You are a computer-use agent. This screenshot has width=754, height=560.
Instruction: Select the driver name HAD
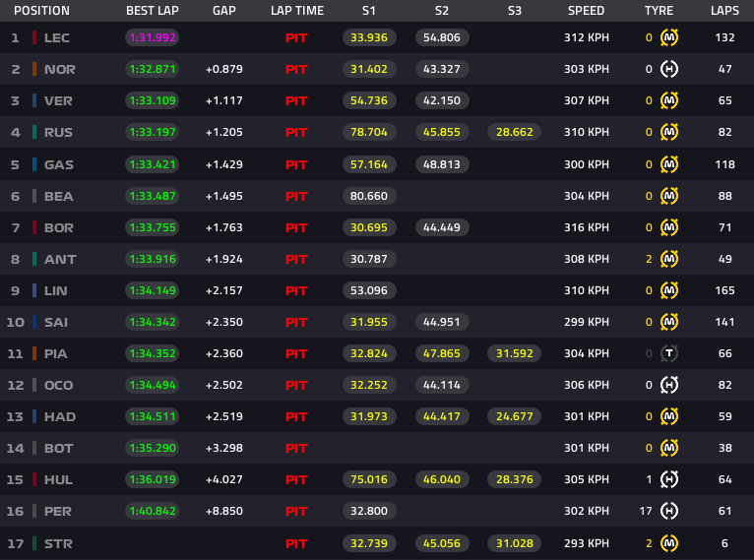[x=60, y=417]
